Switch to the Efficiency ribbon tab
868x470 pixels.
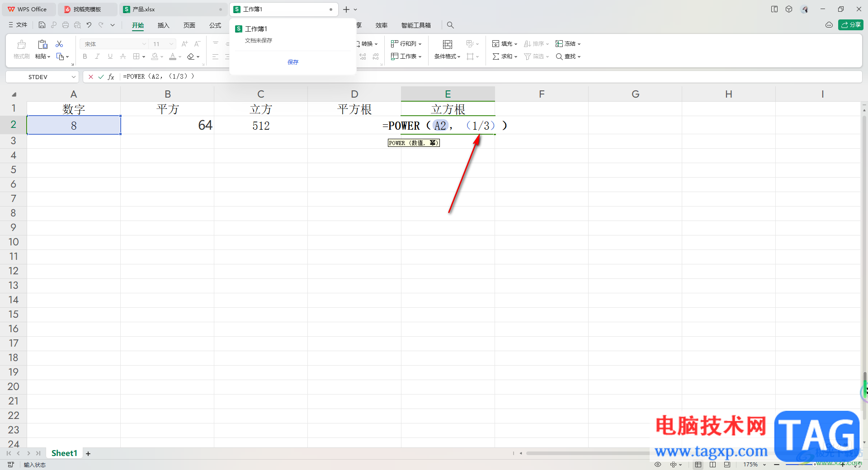pos(382,25)
